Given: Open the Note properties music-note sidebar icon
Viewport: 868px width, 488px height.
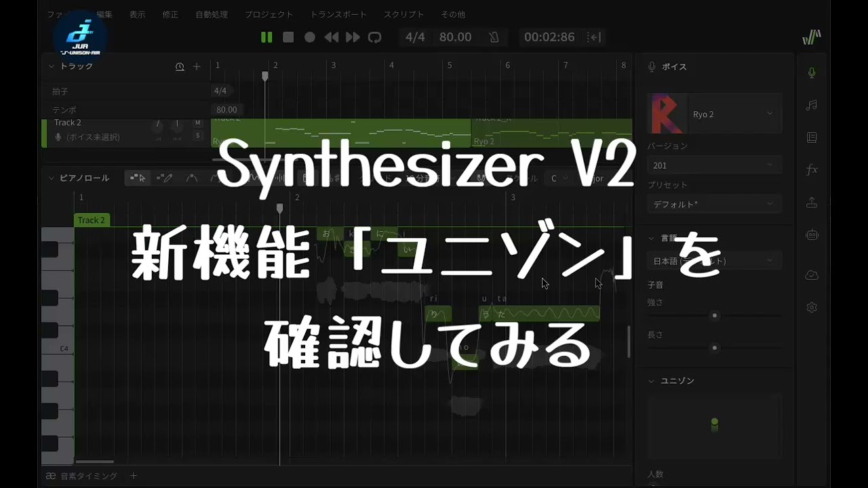Looking at the screenshot, I should pyautogui.click(x=812, y=105).
